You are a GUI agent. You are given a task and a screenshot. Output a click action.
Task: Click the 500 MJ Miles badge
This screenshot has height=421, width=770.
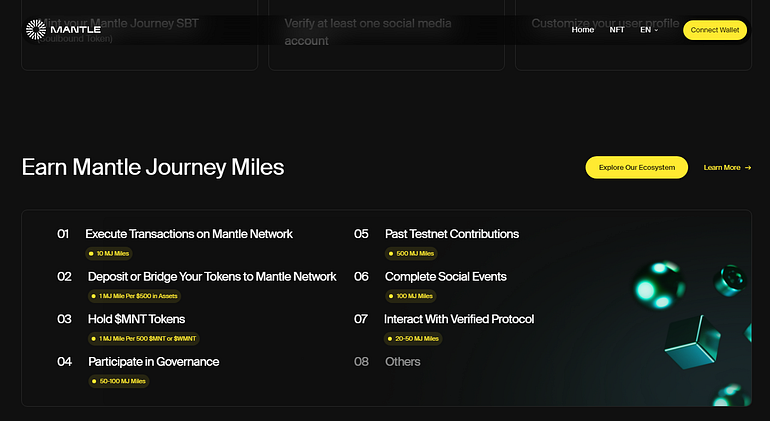point(411,253)
